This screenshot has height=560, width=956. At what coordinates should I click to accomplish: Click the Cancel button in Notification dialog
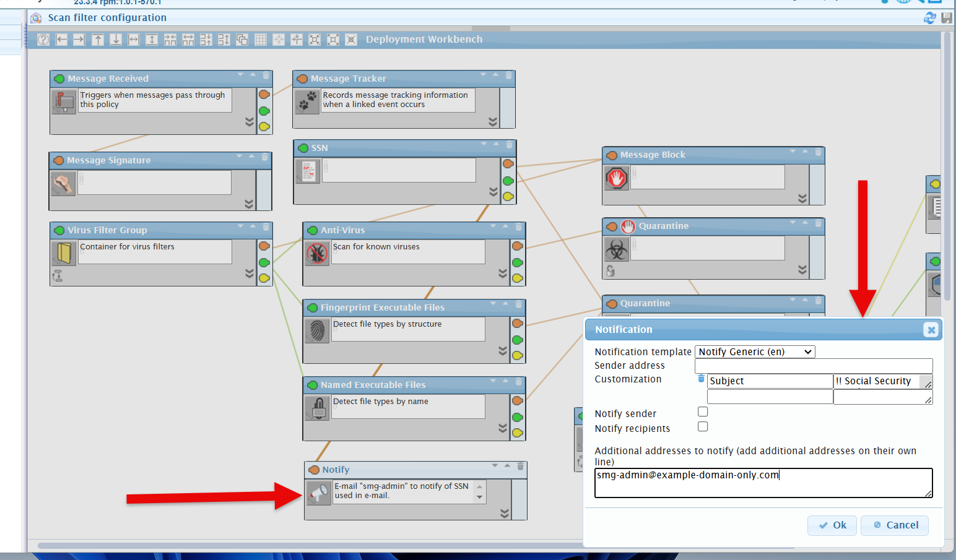[x=895, y=525]
